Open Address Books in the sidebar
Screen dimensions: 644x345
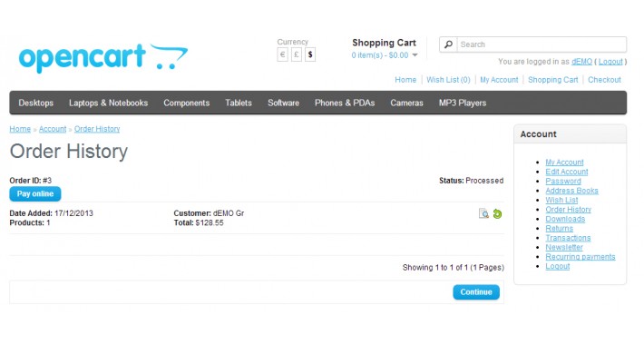tap(571, 191)
